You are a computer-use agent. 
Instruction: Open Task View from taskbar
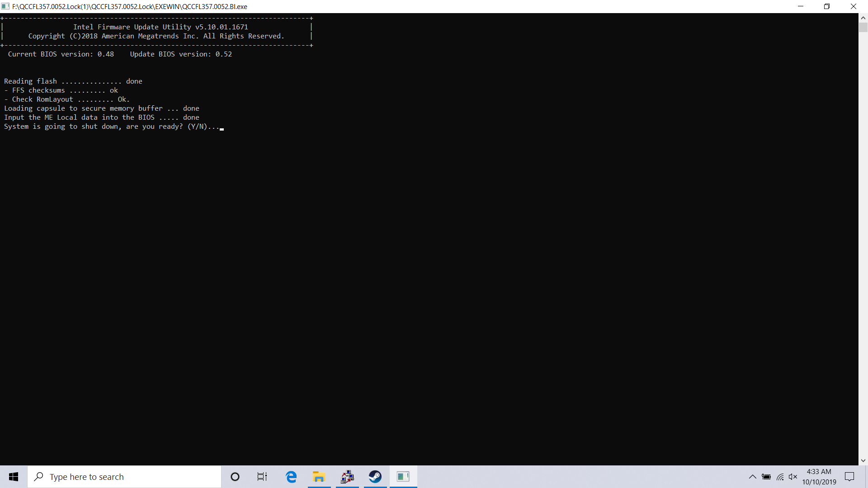pyautogui.click(x=262, y=477)
